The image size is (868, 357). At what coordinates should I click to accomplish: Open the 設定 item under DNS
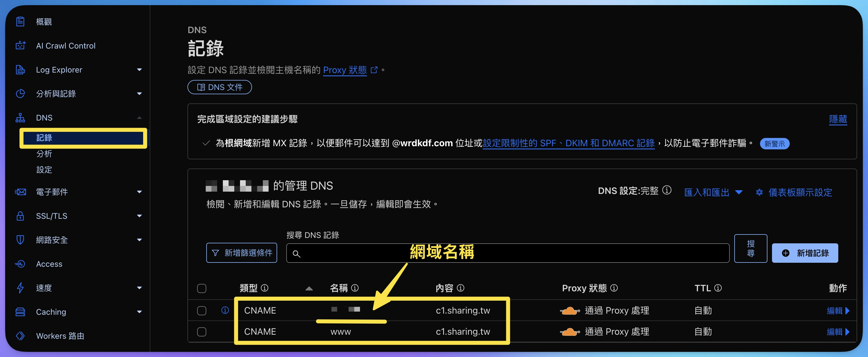44,170
